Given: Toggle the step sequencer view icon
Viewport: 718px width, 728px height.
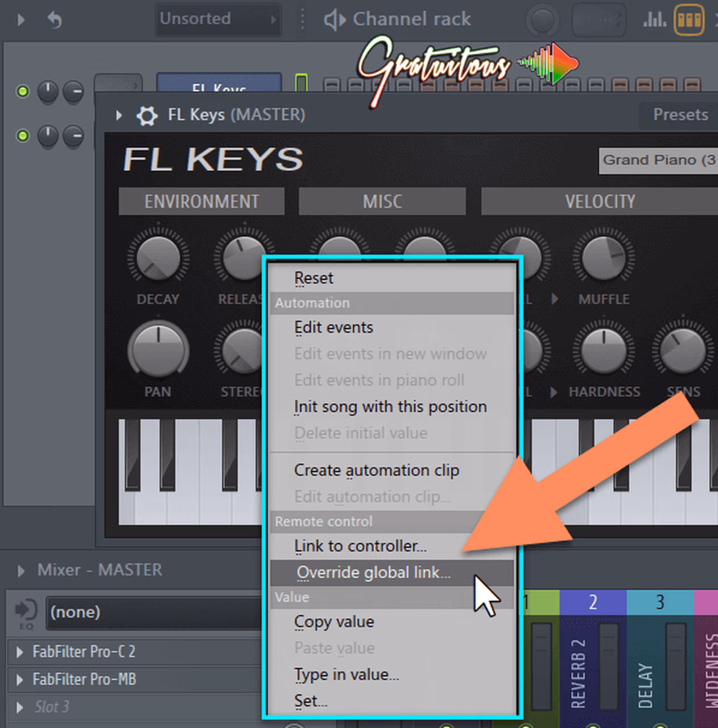Looking at the screenshot, I should coord(689,20).
